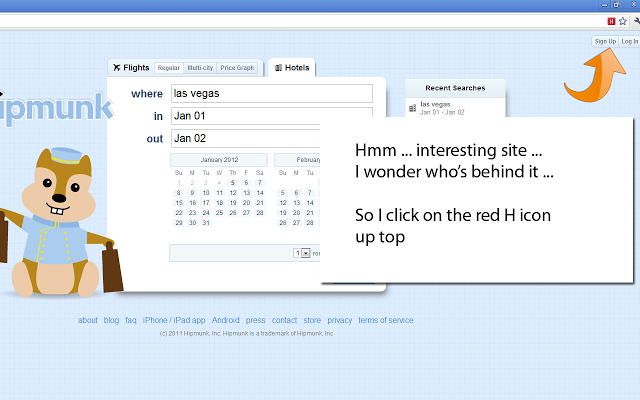Open the about link

[88, 320]
